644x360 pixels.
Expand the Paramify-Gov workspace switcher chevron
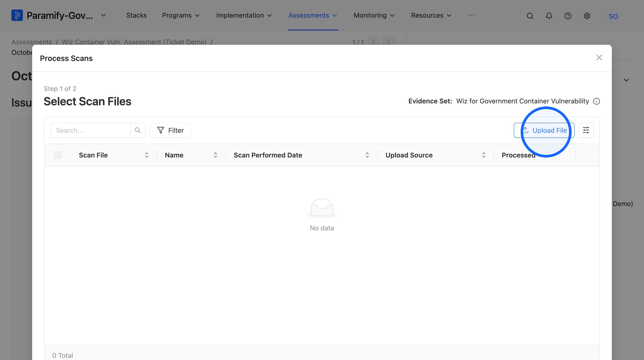pyautogui.click(x=104, y=15)
